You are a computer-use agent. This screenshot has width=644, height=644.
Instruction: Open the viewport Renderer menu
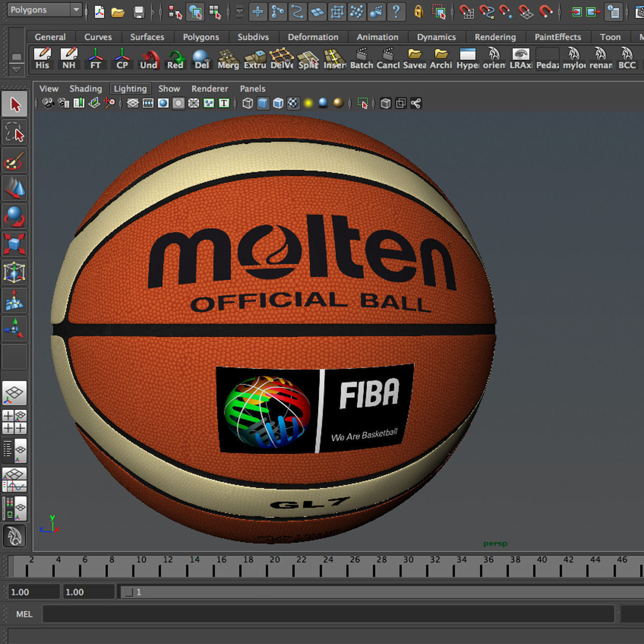coord(210,89)
